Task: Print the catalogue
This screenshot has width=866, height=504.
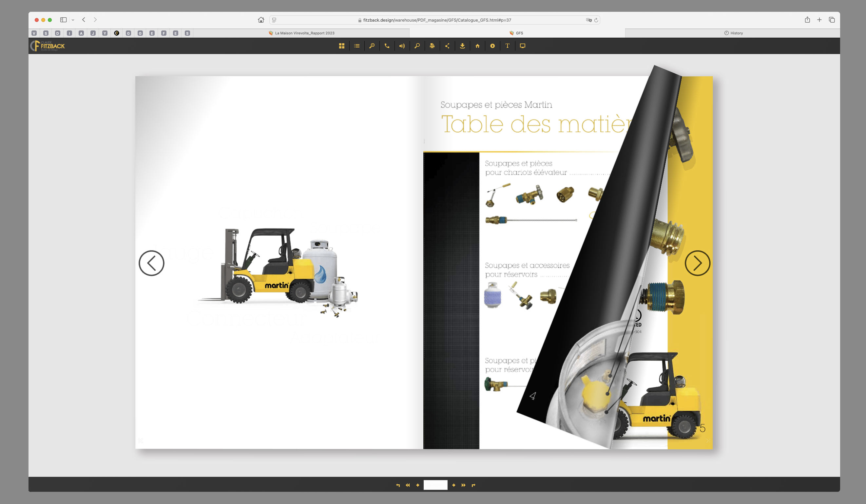Action: pyautogui.click(x=432, y=46)
